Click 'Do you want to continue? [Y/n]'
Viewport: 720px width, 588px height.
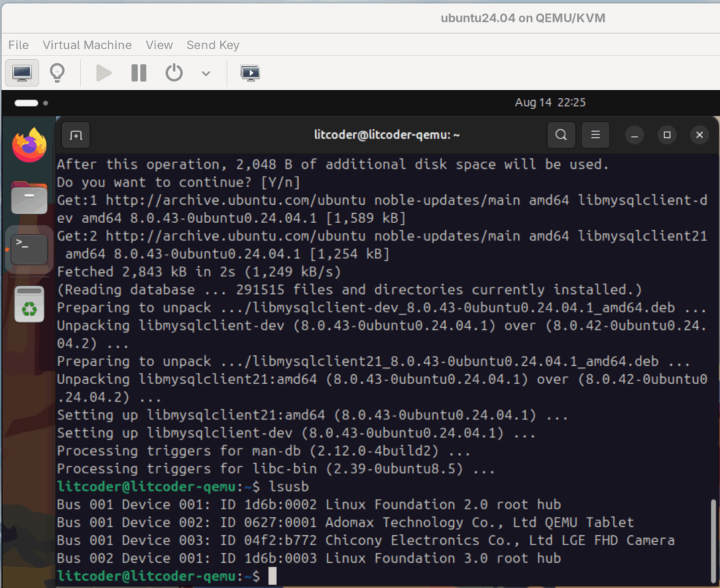click(179, 182)
